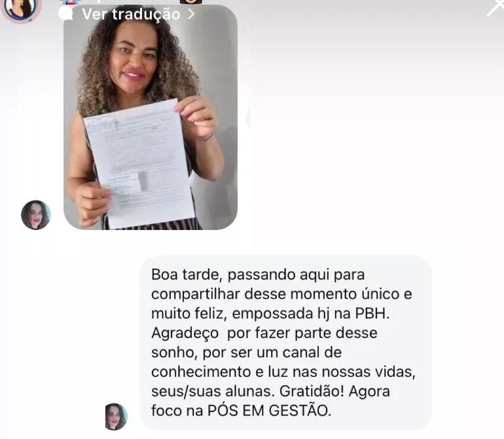Viewport: 504px width, 439px height.
Task: Tap the word Gratidão in the message
Action: (312, 391)
